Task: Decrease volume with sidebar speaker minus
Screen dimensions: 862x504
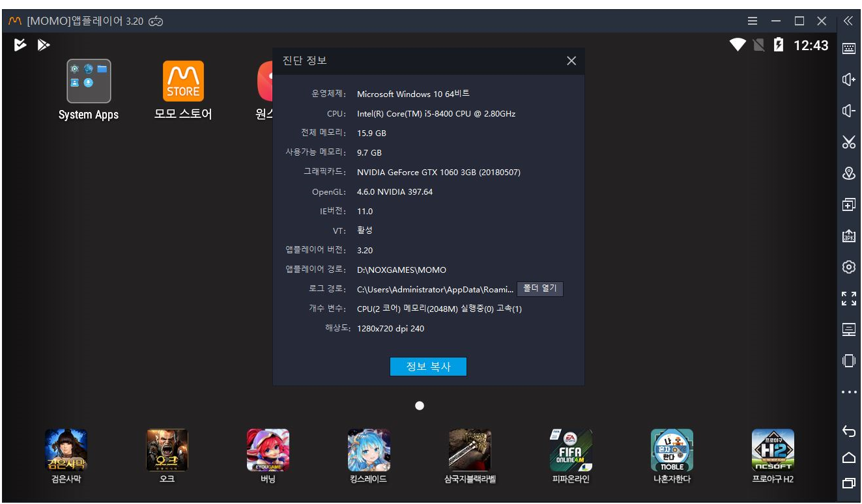Action: coord(848,111)
